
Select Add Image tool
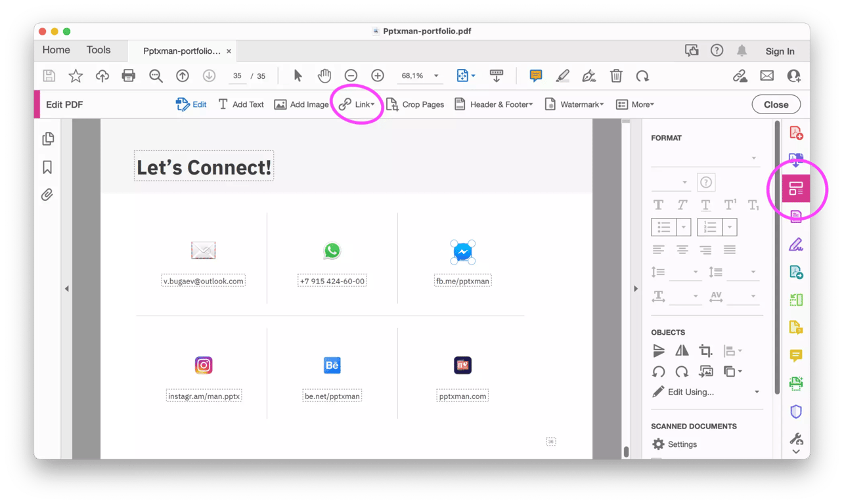coord(301,104)
